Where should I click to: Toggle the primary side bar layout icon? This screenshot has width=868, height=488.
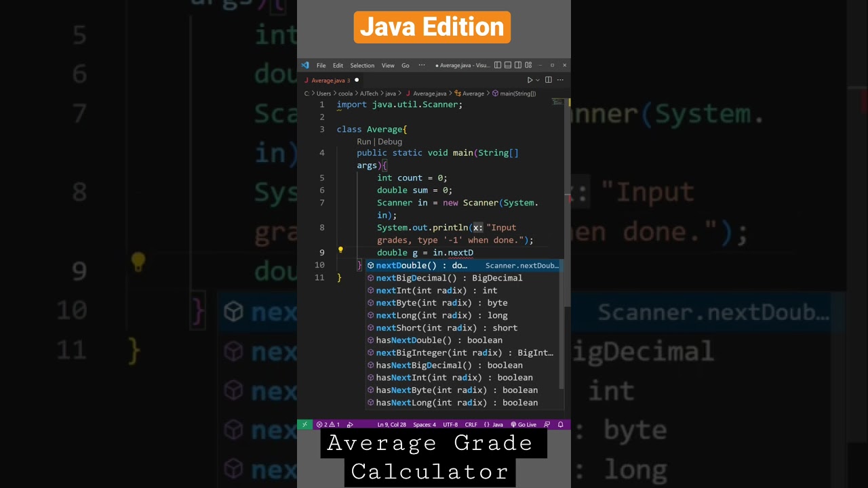(498, 66)
